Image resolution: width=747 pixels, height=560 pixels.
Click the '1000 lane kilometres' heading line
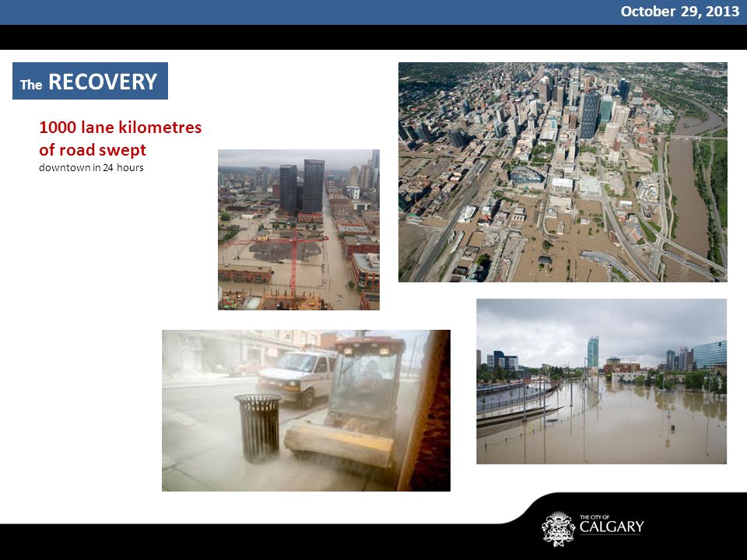click(121, 127)
